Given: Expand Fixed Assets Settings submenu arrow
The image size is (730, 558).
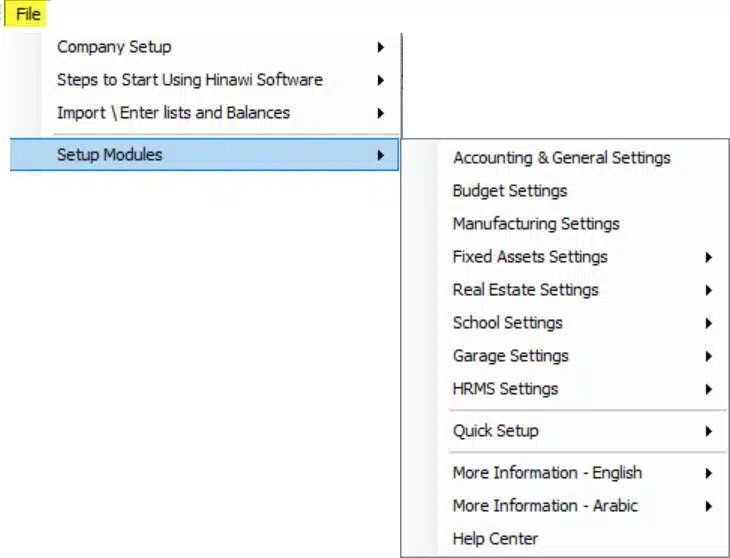Looking at the screenshot, I should (708, 257).
